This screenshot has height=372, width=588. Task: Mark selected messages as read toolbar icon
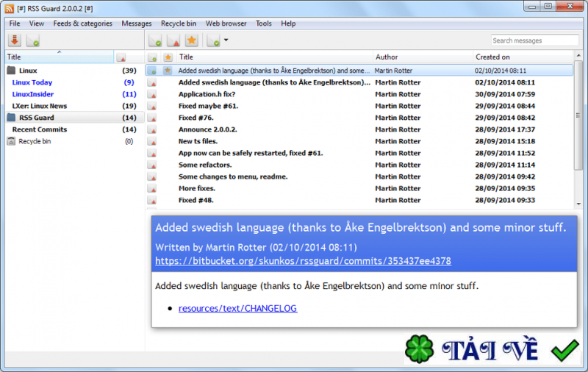point(155,40)
